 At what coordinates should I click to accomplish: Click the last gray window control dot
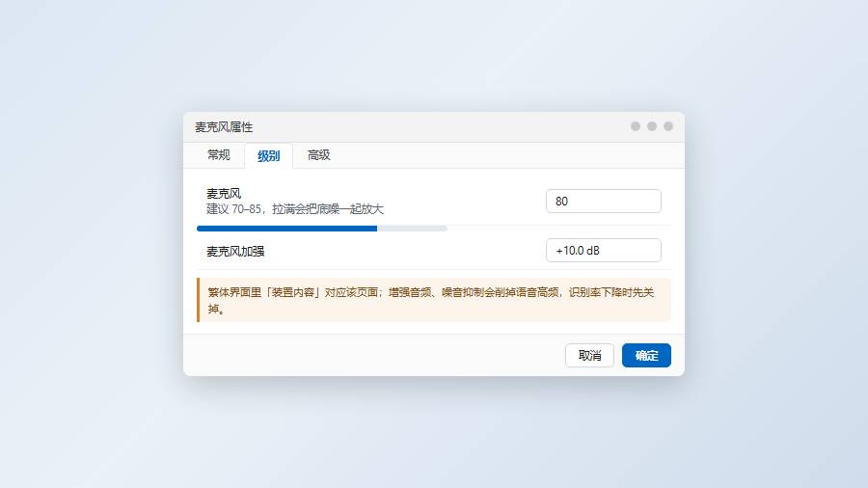coord(668,126)
